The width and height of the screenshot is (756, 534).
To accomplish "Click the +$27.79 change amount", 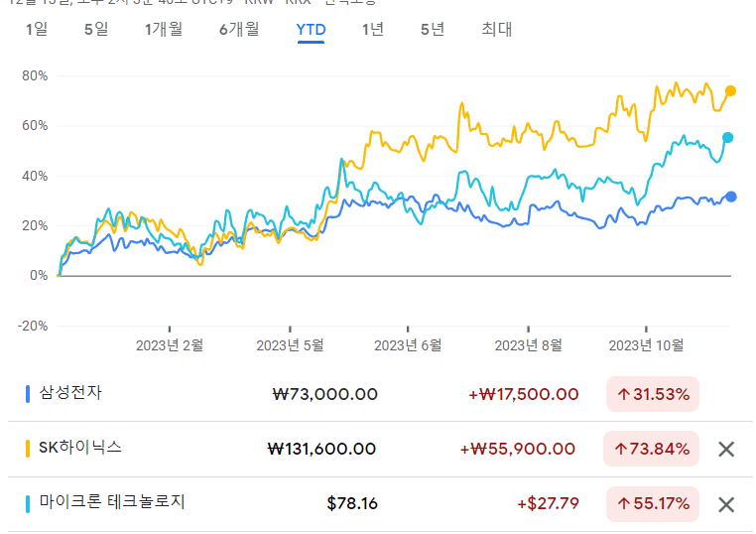I will [x=548, y=504].
